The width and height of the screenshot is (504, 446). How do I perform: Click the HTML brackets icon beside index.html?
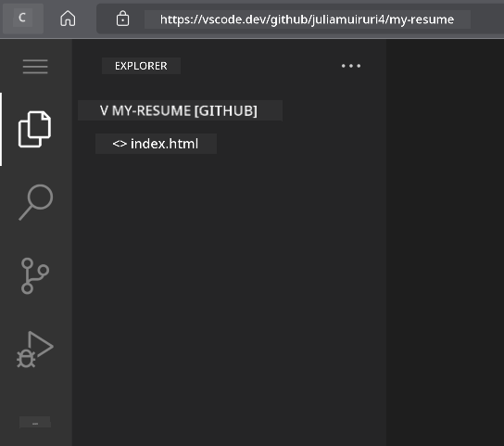[x=120, y=144]
